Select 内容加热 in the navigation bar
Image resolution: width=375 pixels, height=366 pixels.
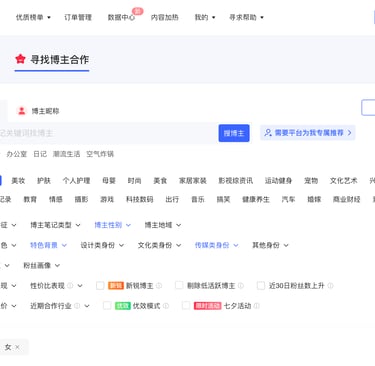coord(165,17)
